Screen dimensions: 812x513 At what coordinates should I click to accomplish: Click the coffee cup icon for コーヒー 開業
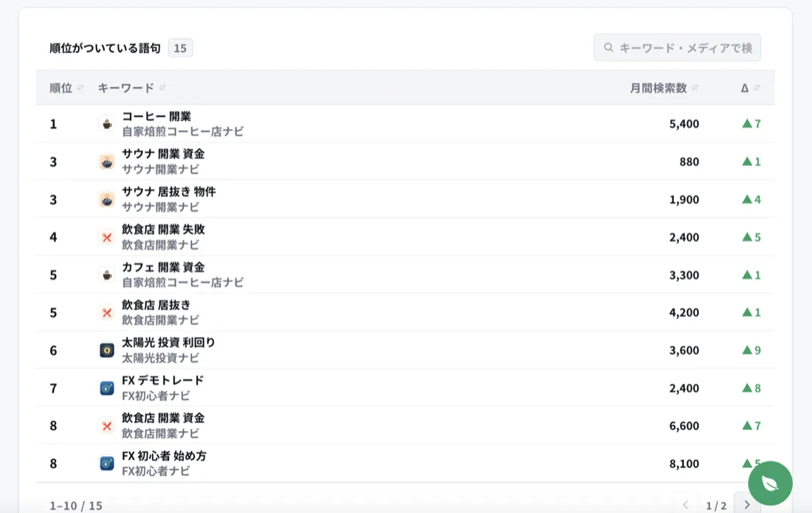107,124
